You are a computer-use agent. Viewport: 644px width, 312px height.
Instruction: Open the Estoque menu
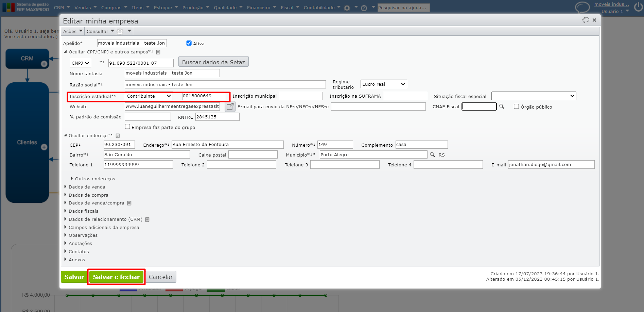tap(166, 7)
